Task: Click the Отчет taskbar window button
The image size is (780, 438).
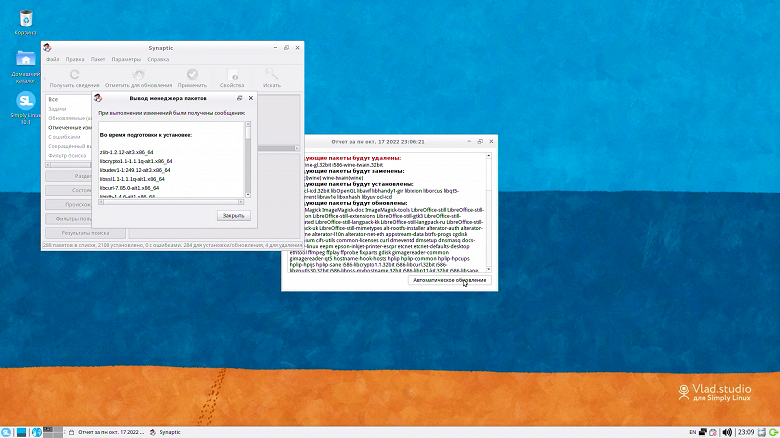Action: (106, 432)
